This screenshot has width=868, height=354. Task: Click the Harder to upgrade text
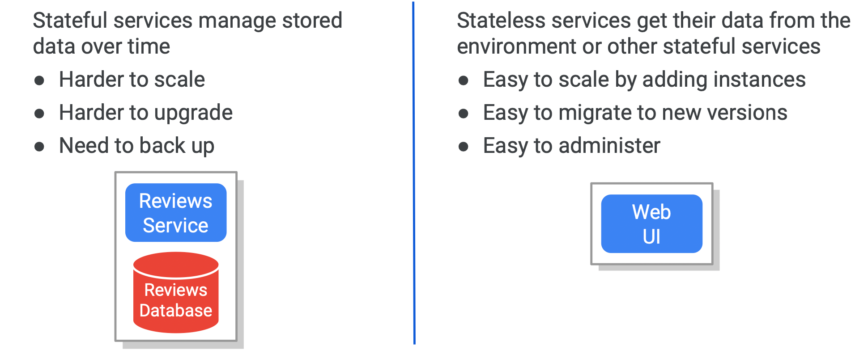point(146,113)
